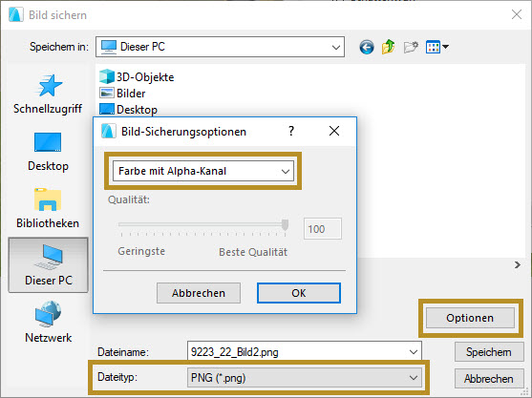Expand the Farbe mit Alpha-Kanal dropdown
This screenshot has width=532, height=398.
point(203,171)
